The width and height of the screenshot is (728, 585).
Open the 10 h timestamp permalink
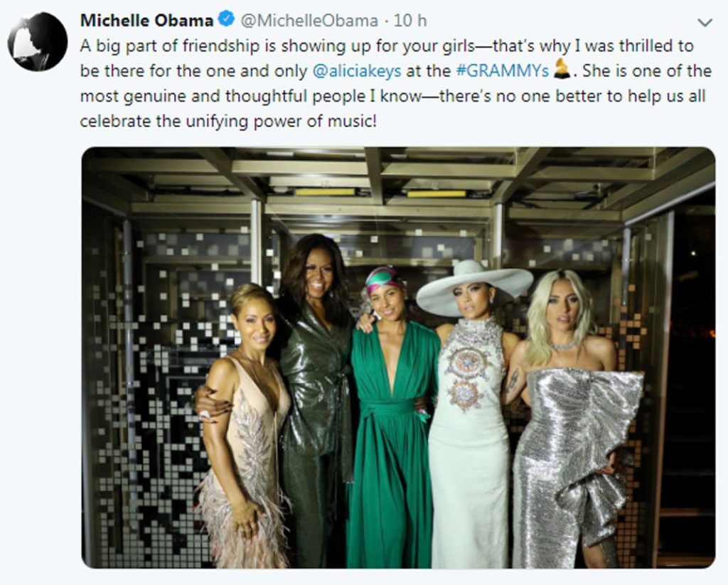[x=410, y=21]
